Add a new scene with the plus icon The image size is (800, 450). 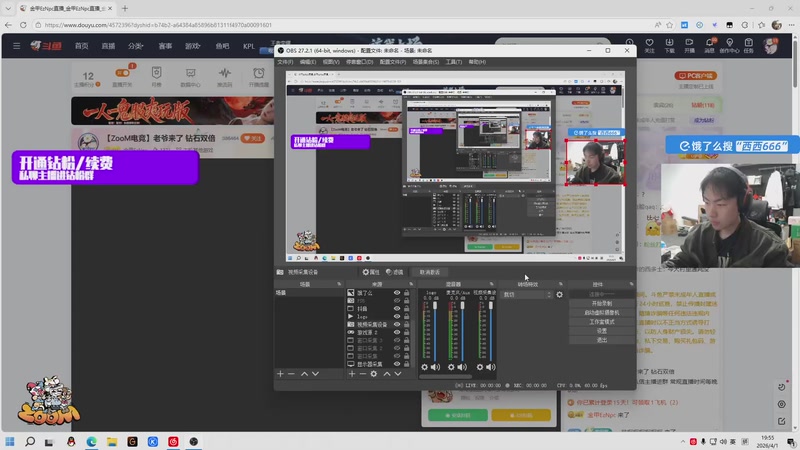[280, 374]
